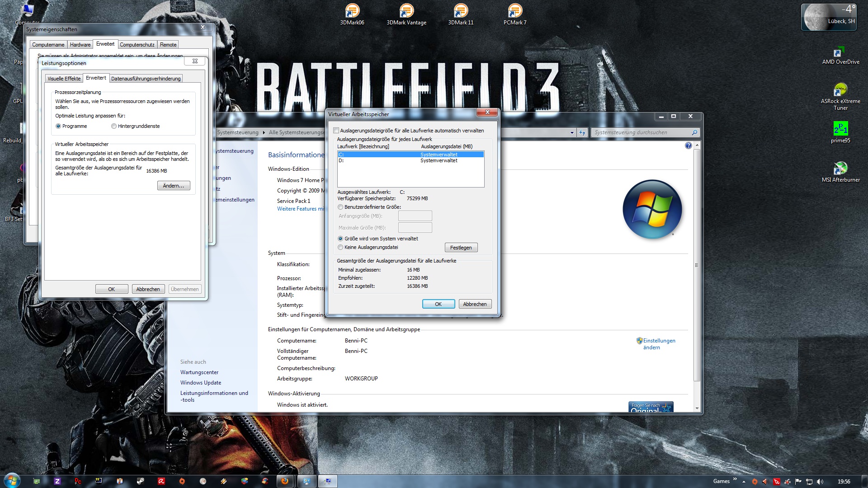Open the Datenausführungsverhinderung tab

[146, 79]
